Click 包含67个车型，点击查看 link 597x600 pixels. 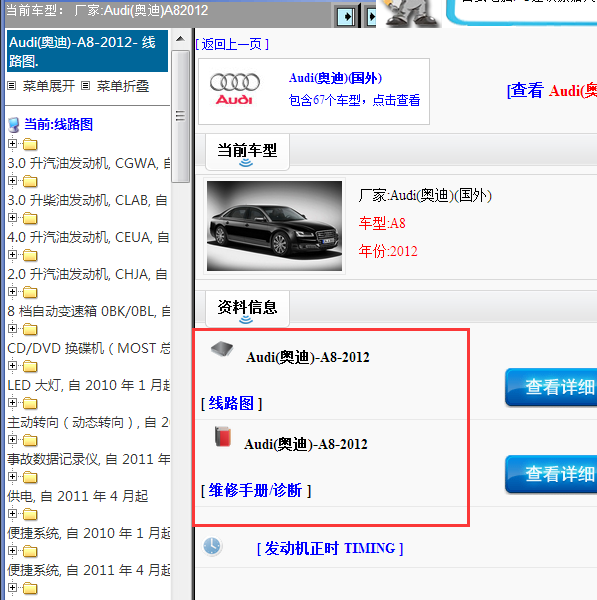[354, 100]
